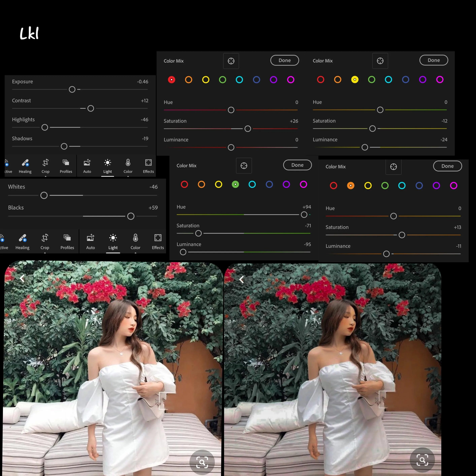Open the Crop tool in the lower toolbar

coord(45,241)
